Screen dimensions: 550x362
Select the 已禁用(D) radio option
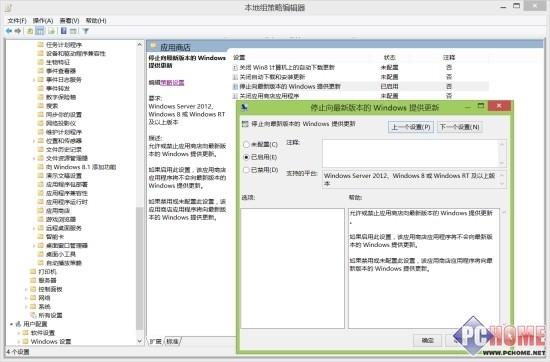246,170
